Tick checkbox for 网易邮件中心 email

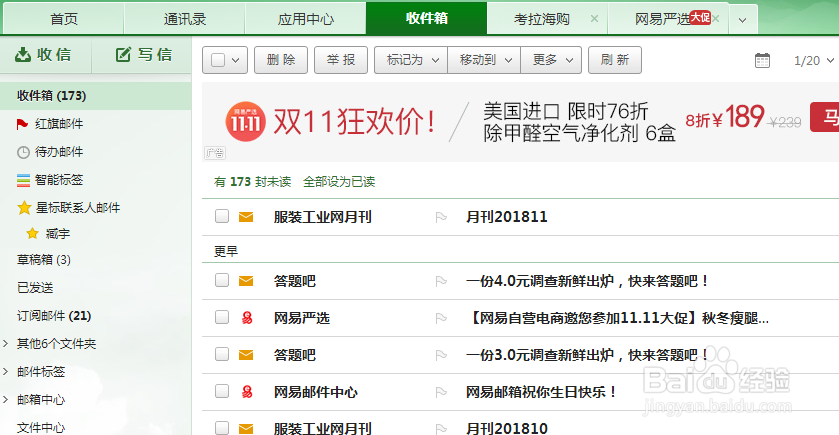[222, 391]
